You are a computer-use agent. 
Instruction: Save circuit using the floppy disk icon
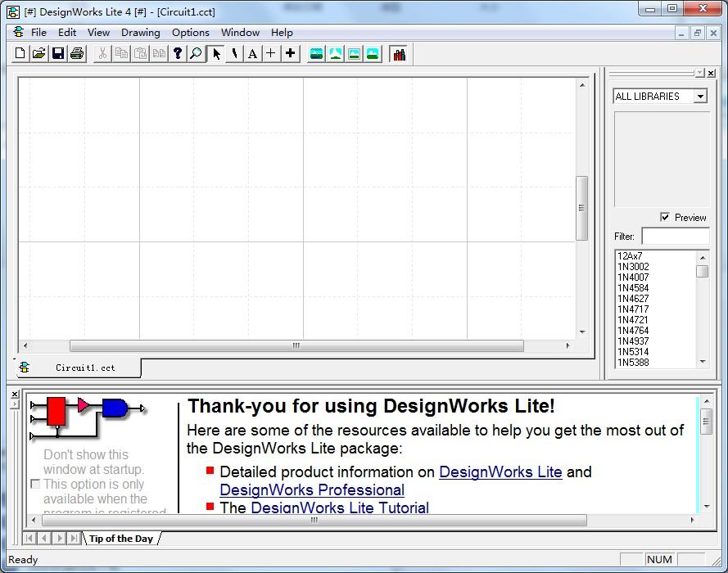coord(58,54)
